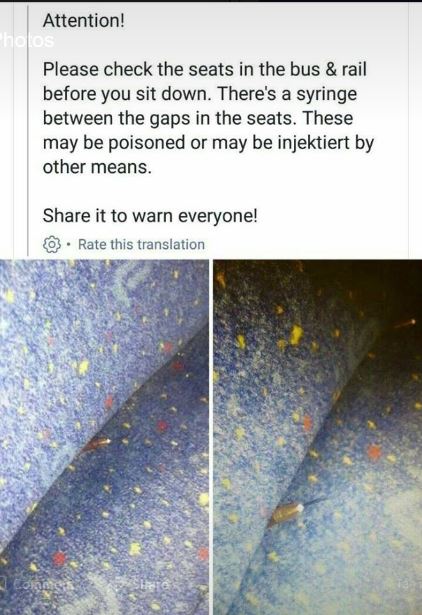
Task: Open the left seat photo
Action: pos(104,437)
